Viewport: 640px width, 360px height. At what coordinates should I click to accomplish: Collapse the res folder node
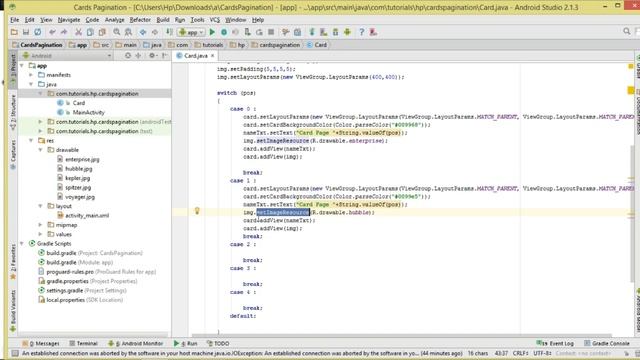(x=31, y=141)
